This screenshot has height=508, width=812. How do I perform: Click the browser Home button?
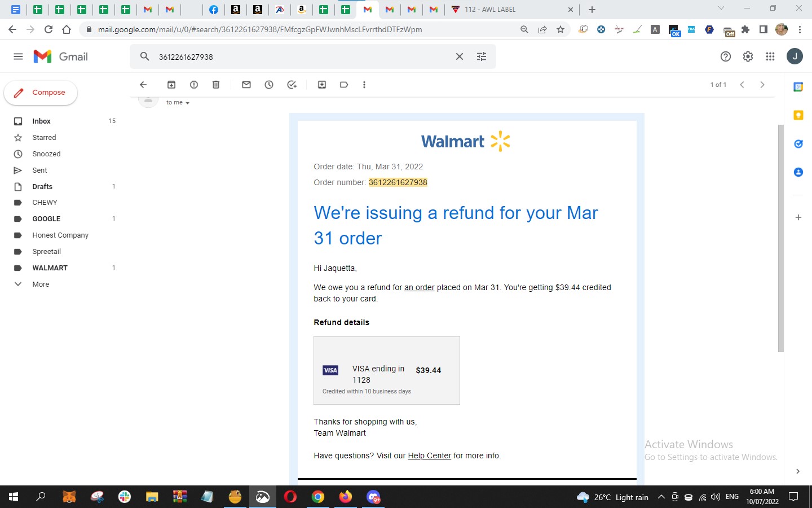tap(67, 29)
